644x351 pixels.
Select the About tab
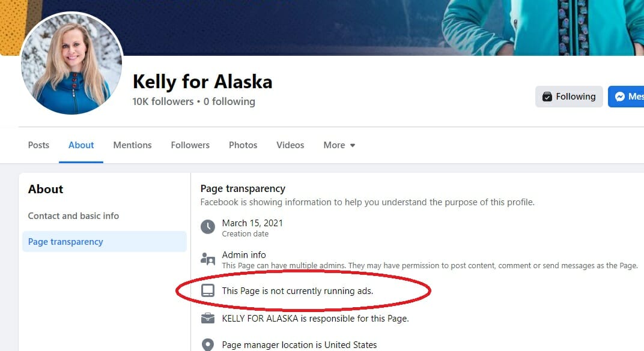coord(81,145)
